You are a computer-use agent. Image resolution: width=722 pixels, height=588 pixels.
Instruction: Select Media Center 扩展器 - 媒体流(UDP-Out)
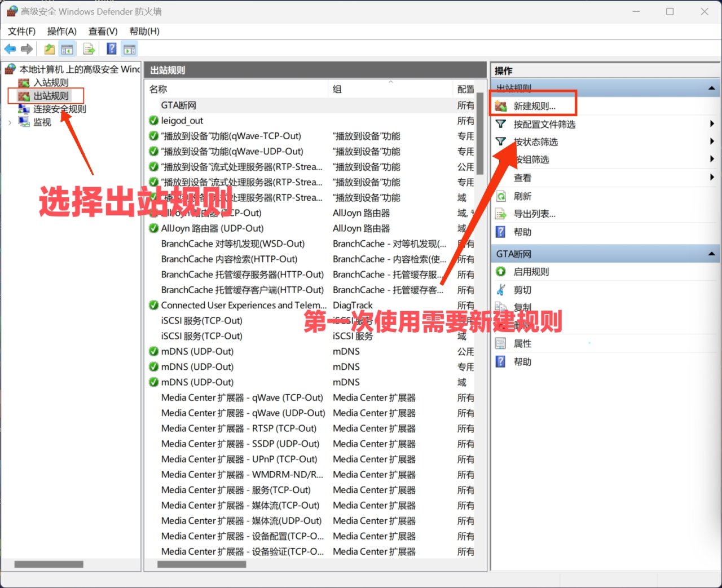(241, 520)
